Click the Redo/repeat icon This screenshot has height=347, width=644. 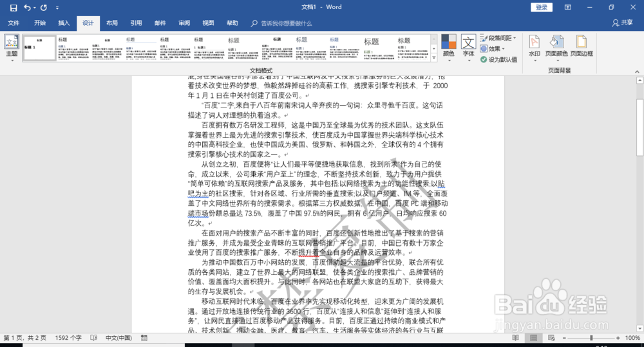(x=44, y=7)
